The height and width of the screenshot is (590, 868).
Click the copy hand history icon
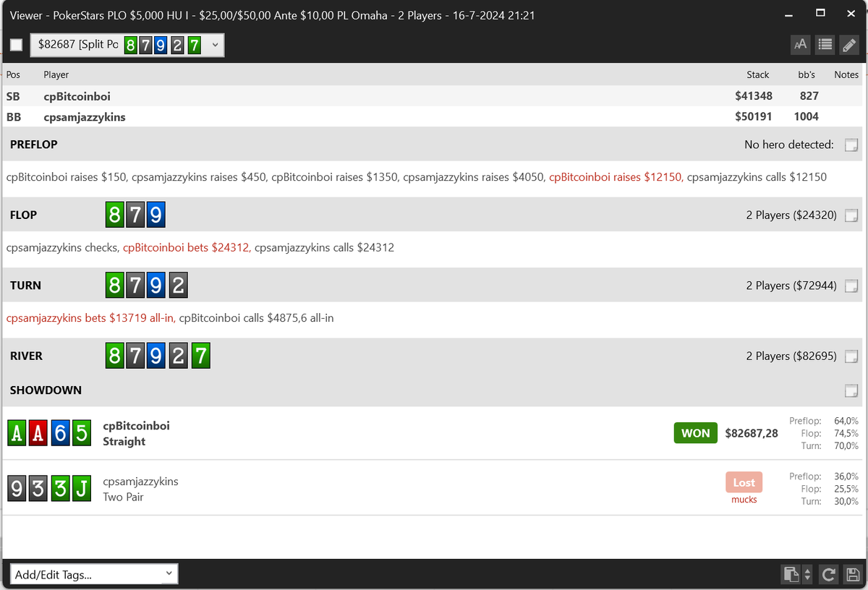[x=792, y=575]
